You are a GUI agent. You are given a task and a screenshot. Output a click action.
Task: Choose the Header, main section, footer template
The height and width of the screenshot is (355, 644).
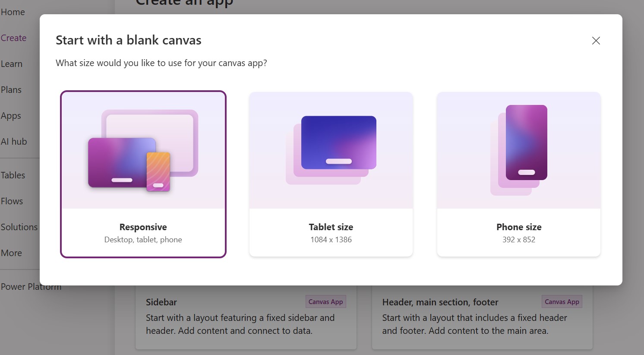point(482,317)
